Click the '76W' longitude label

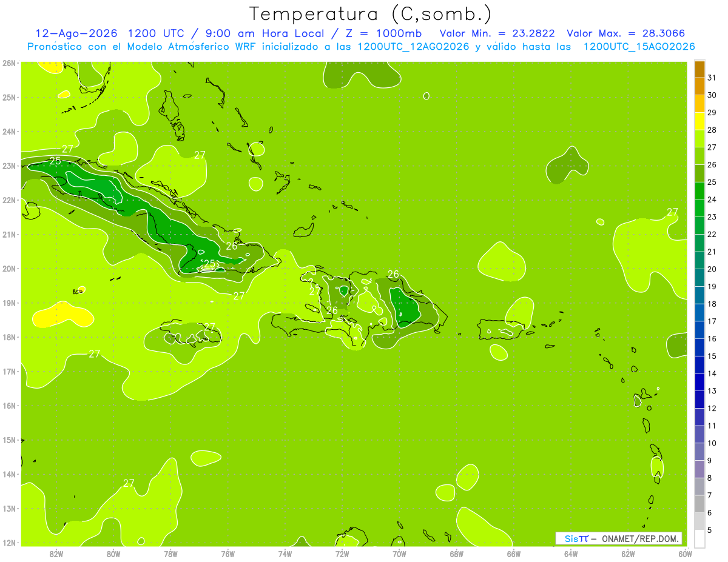click(x=227, y=554)
